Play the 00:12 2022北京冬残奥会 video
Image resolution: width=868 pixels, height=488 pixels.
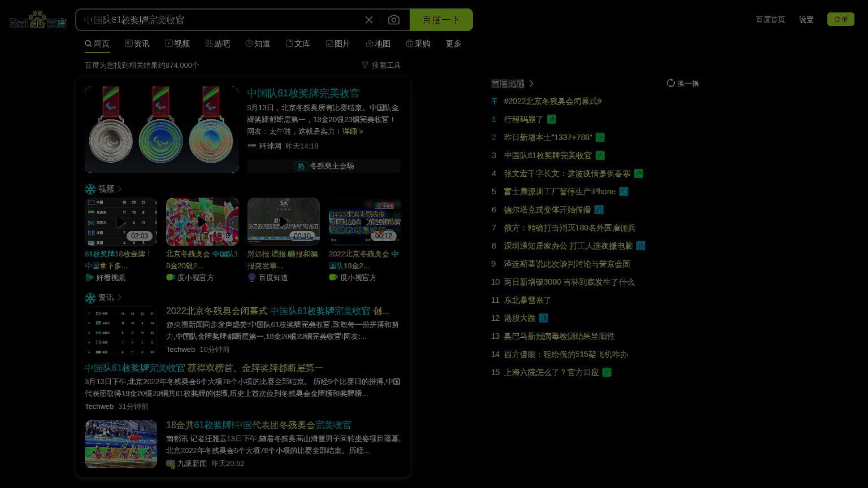click(x=365, y=221)
